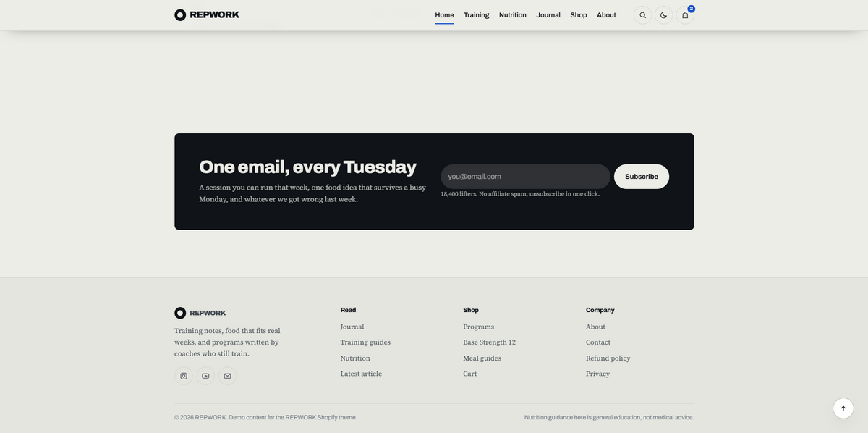
Task: Open the Contact footer link
Action: [x=598, y=342]
